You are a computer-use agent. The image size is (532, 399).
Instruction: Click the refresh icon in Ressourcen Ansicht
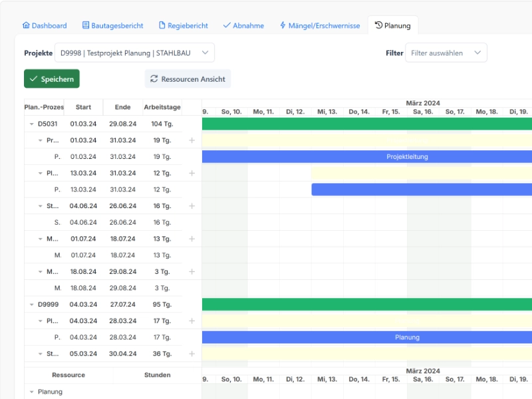pyautogui.click(x=154, y=79)
